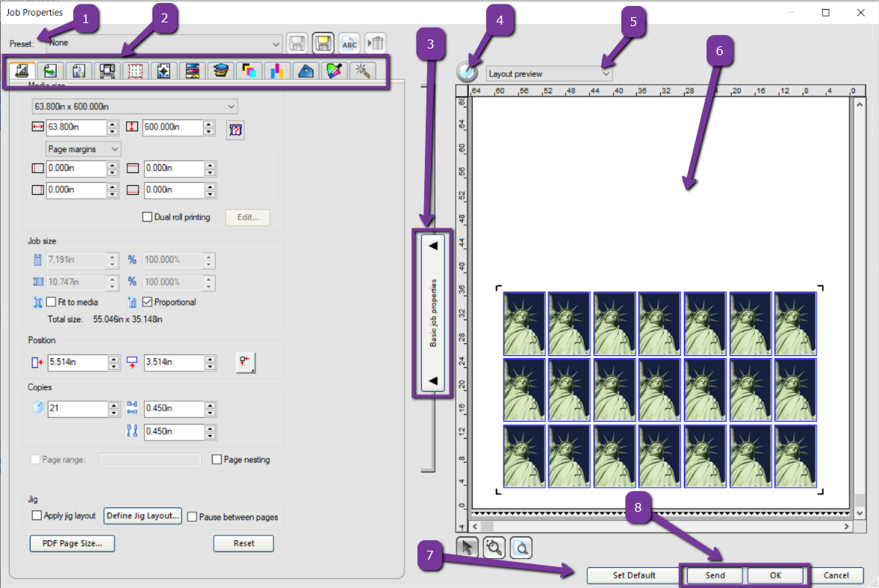Select the arrow pointer tool below preview
The image size is (879, 588).
(468, 548)
